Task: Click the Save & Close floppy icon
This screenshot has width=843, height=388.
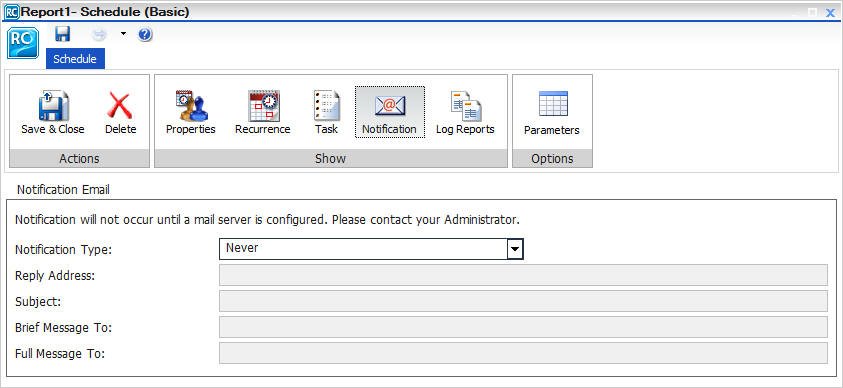Action: [x=53, y=106]
